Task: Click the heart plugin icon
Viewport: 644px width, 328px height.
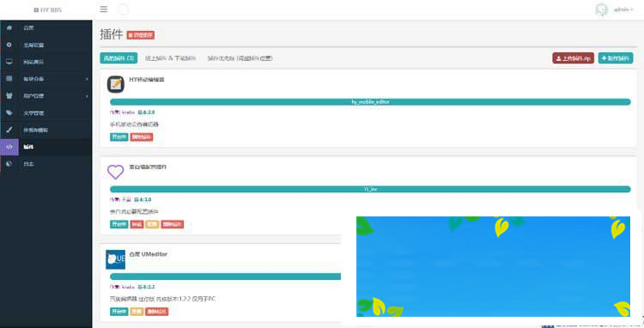Action: pos(115,172)
